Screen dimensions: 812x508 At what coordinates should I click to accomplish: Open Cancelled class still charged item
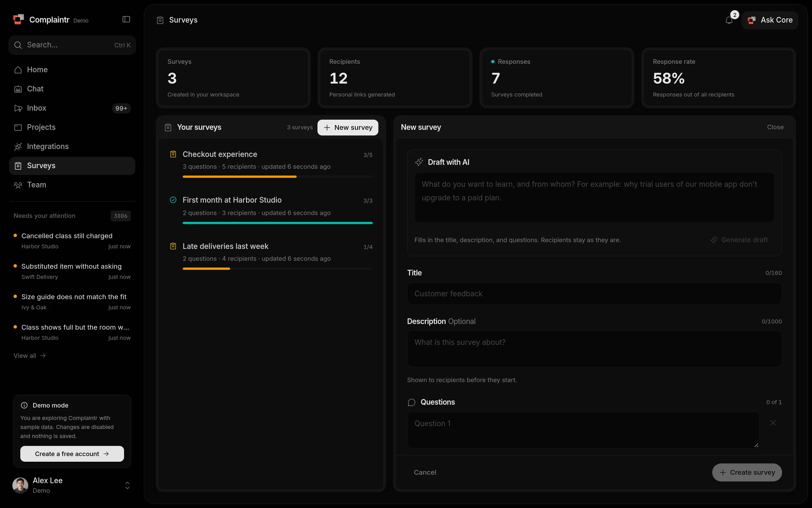(72, 241)
